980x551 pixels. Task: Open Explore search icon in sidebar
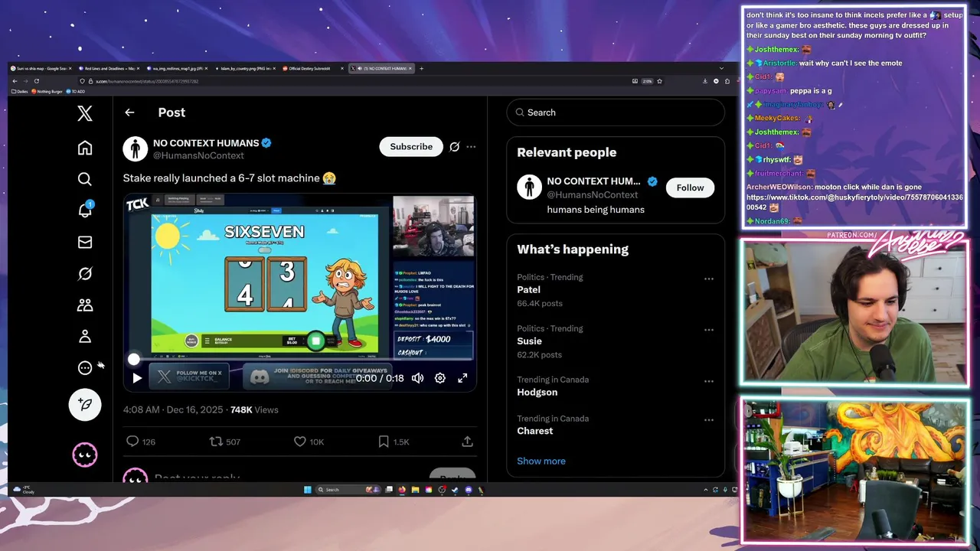[85, 179]
